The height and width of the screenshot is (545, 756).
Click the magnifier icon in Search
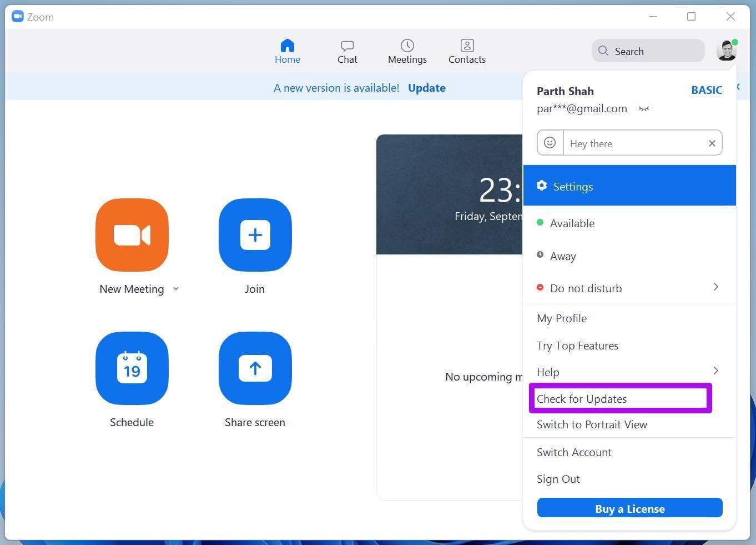pos(603,51)
